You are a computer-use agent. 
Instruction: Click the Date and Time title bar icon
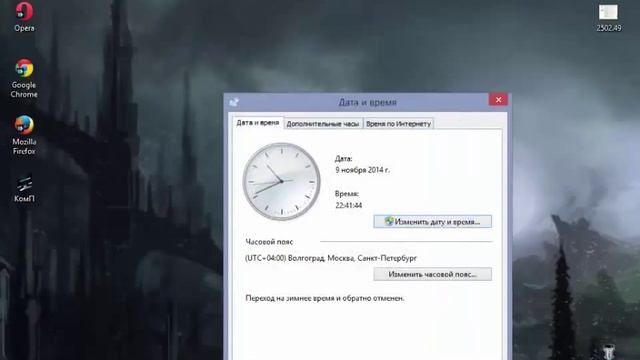(234, 102)
